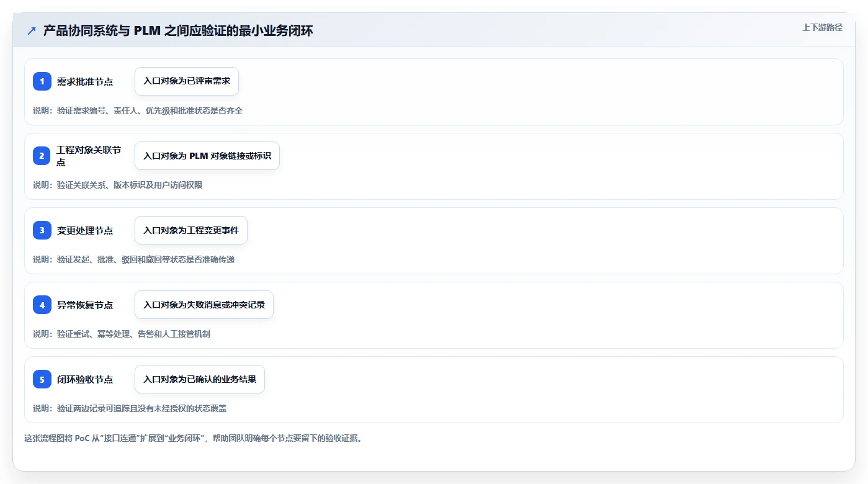Click the footer caption about PoC
Viewport: 868px width, 484px height.
click(x=193, y=438)
